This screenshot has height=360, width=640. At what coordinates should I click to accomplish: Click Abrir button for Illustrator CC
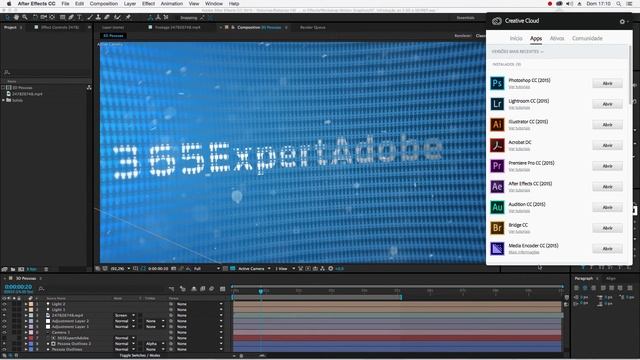(607, 124)
